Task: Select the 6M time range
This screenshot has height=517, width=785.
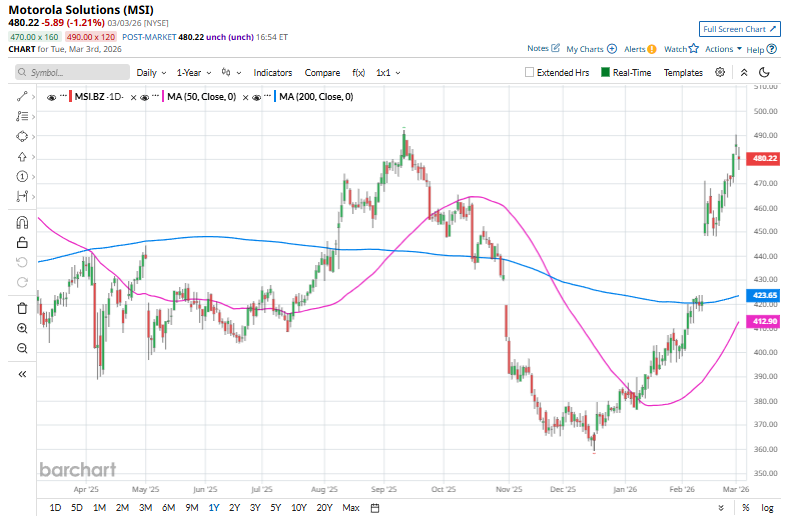Action: coord(168,508)
